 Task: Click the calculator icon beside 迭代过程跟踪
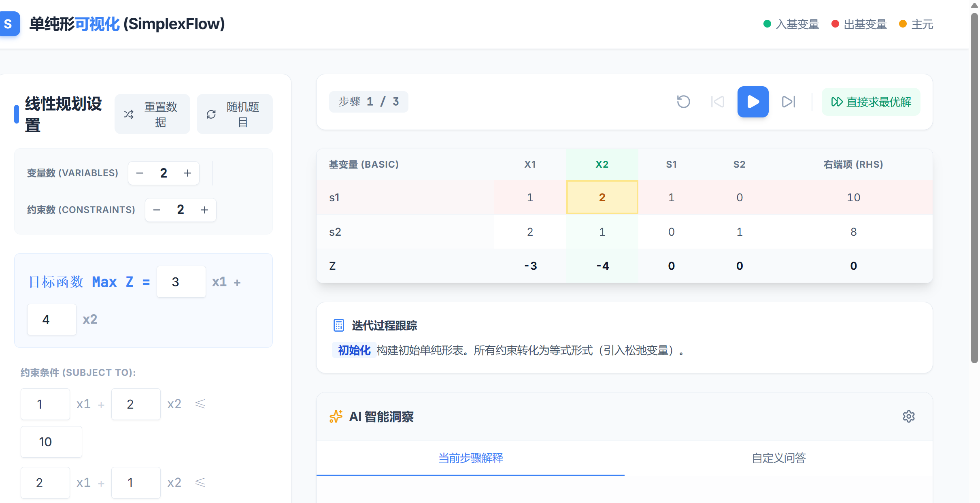coord(338,325)
